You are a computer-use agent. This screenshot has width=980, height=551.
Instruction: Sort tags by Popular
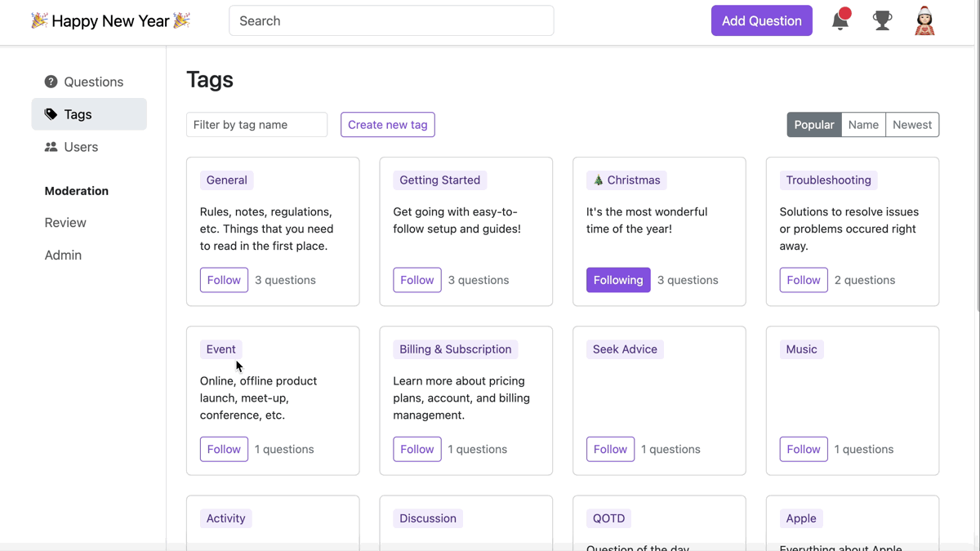814,125
